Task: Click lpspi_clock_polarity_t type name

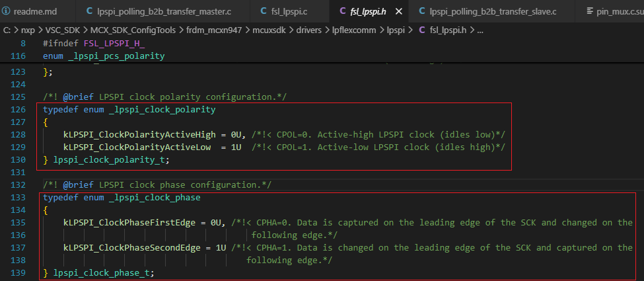Action: click(110, 159)
